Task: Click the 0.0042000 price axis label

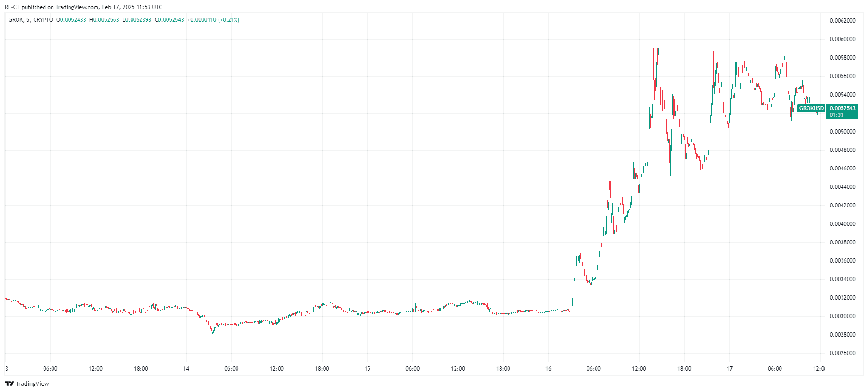Action: click(842, 205)
